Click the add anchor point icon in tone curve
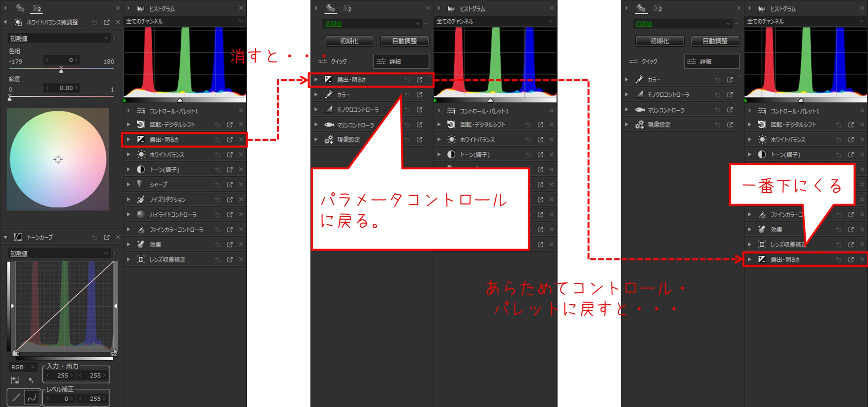Screen dimensions: 868x407 pos(31,380)
